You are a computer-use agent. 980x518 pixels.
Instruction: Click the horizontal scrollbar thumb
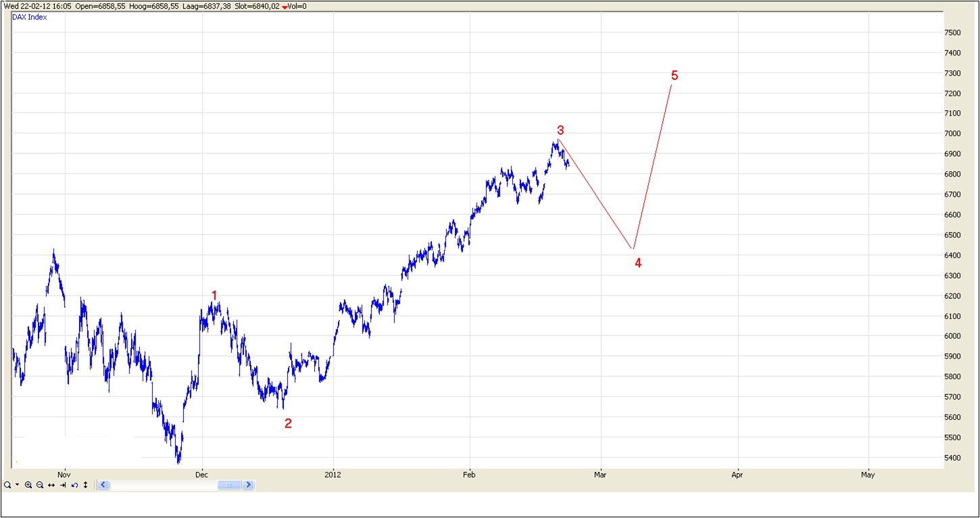click(229, 485)
